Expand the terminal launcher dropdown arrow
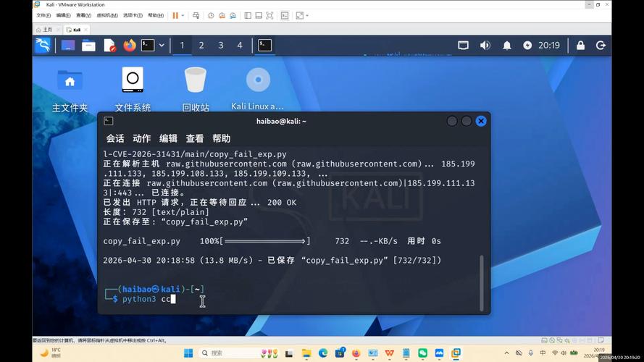The height and width of the screenshot is (362, 644). [162, 45]
